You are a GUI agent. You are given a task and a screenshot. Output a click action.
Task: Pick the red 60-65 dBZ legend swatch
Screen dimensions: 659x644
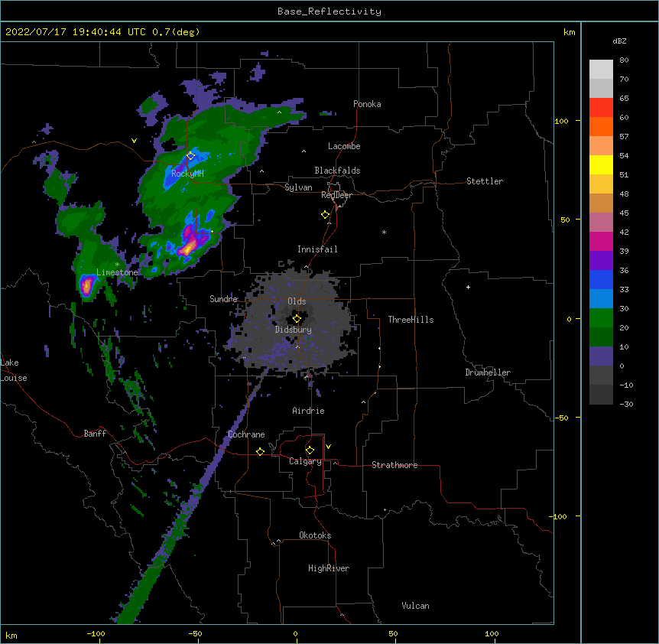pos(601,108)
